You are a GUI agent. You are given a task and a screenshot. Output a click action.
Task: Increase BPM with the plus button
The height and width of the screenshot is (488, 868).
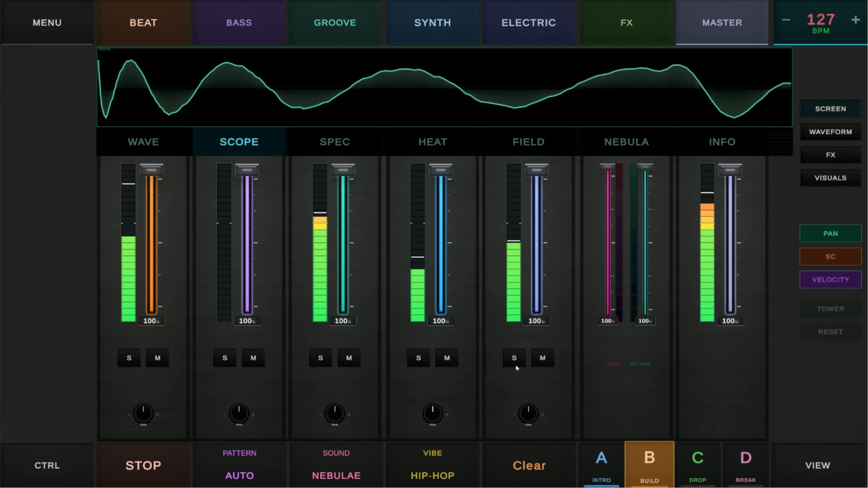[856, 20]
